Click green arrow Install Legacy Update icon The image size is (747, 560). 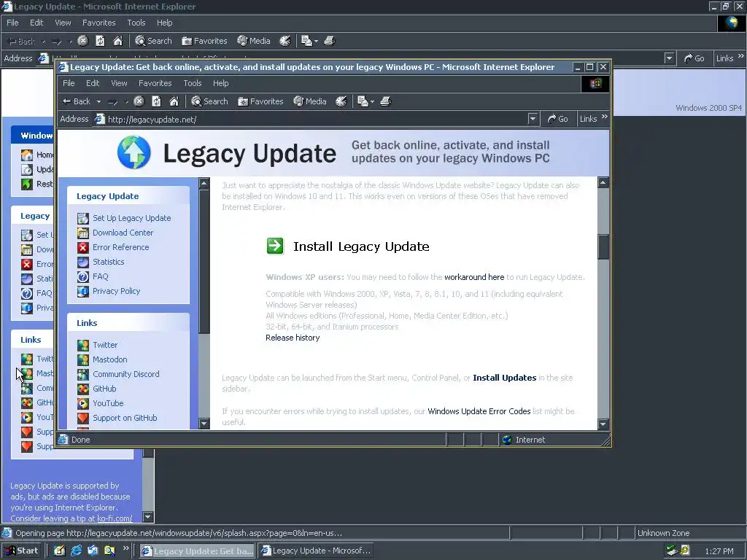point(275,246)
